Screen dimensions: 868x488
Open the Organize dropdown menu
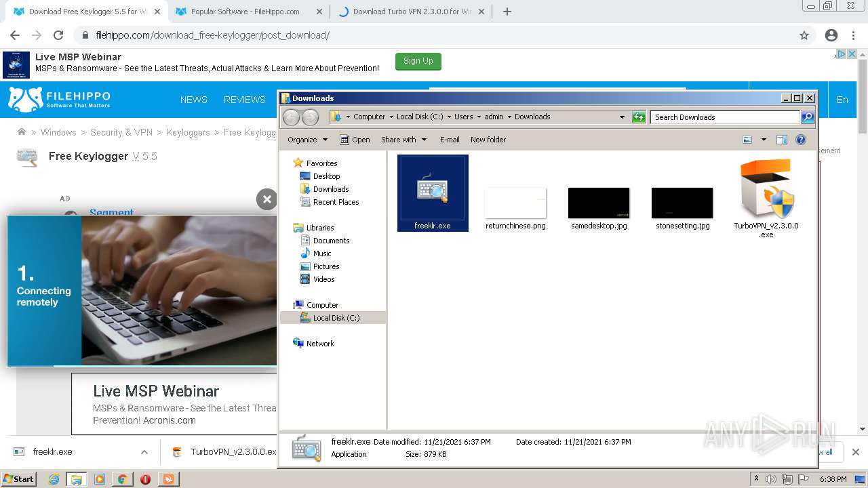point(307,140)
